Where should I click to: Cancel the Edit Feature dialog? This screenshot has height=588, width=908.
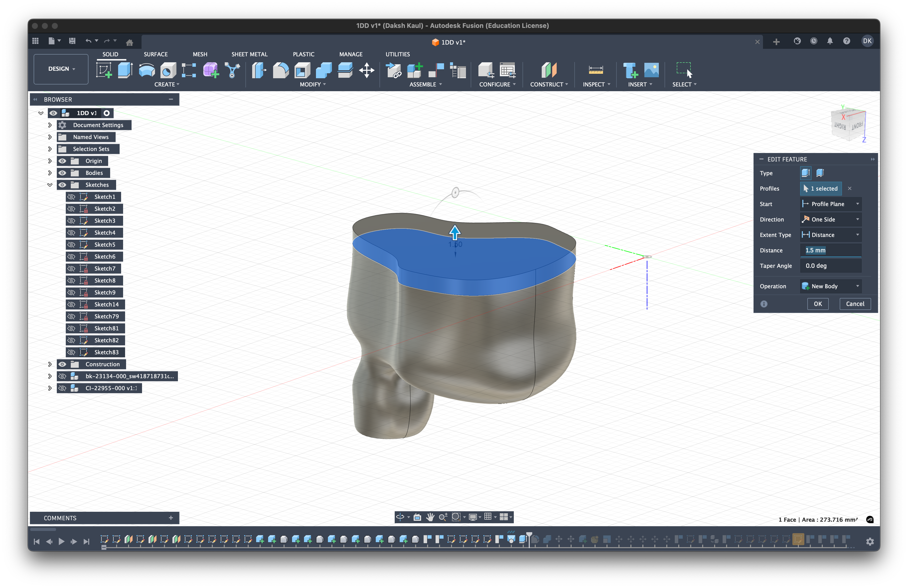855,304
